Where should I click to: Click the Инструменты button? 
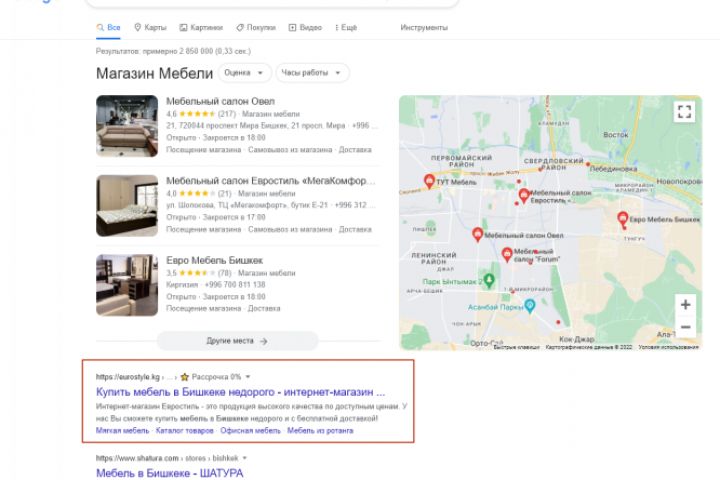[424, 28]
